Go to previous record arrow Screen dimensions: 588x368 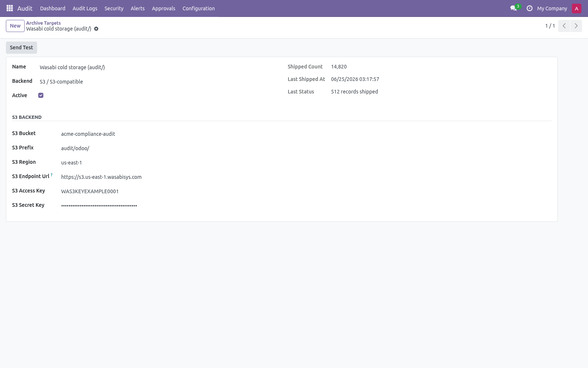564,26
